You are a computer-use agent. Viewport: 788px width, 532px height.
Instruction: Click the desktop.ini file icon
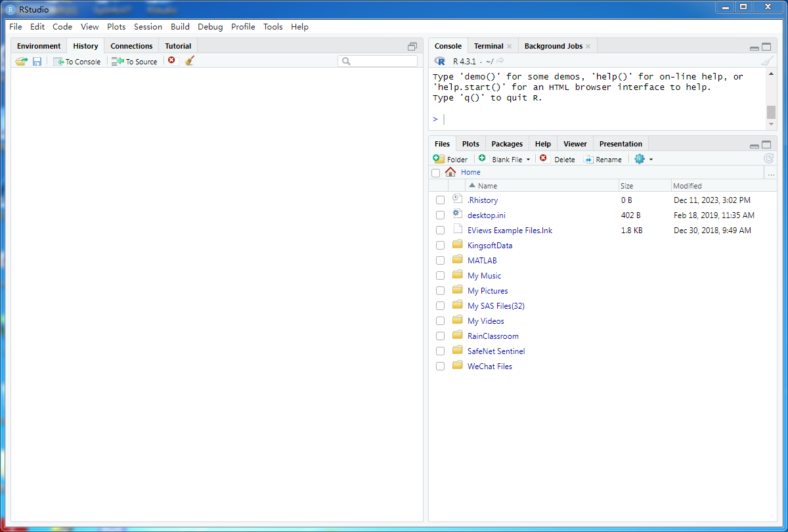tap(458, 214)
